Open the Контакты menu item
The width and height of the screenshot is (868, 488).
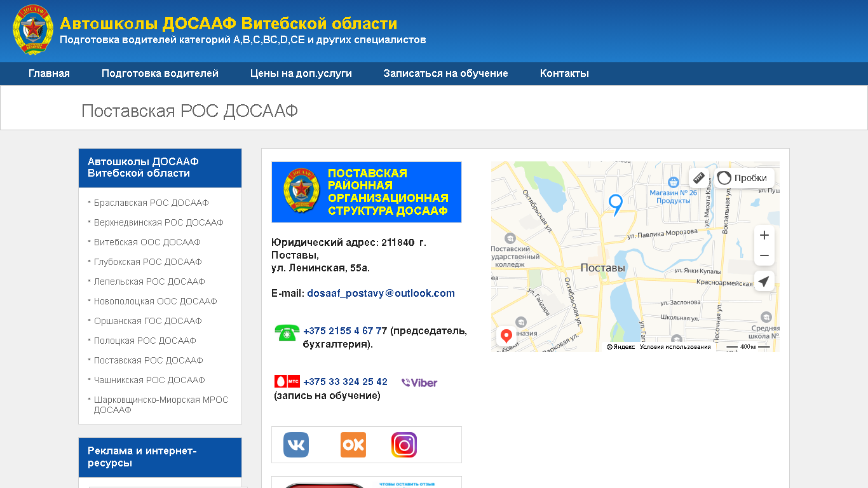(564, 74)
